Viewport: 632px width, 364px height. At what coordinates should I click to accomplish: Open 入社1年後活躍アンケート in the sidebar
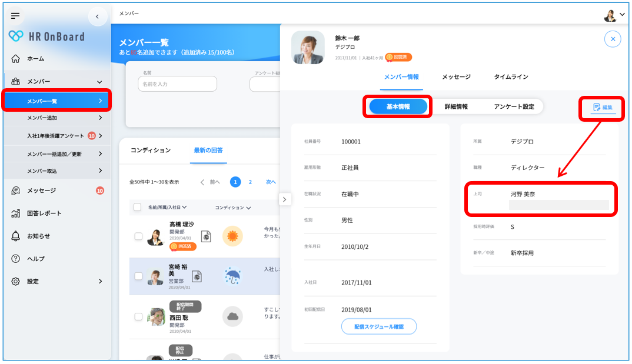[x=57, y=136]
